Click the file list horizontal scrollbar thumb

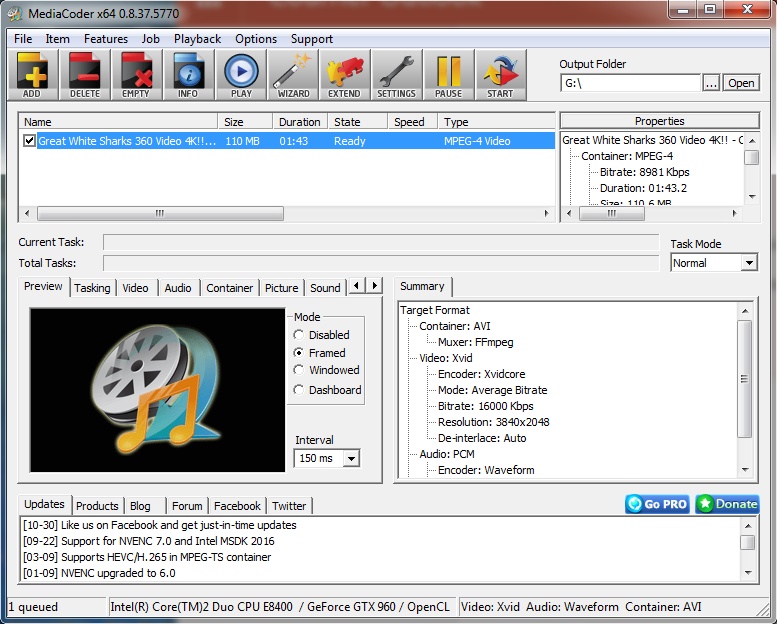tap(160, 214)
